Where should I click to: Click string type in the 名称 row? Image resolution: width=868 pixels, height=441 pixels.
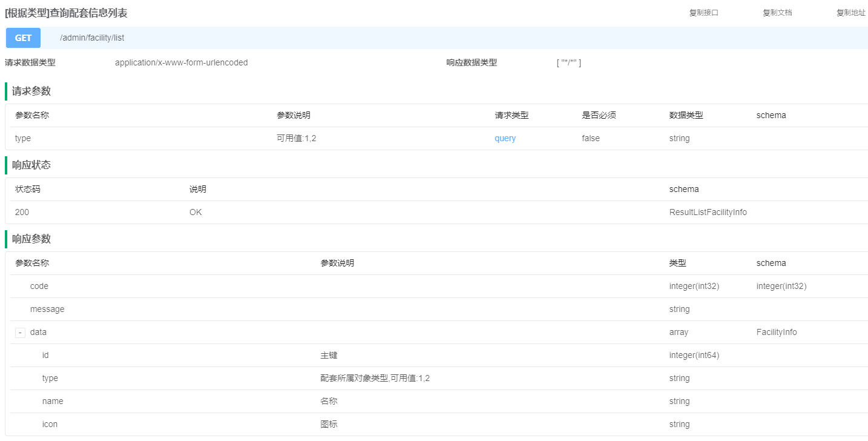(x=679, y=401)
